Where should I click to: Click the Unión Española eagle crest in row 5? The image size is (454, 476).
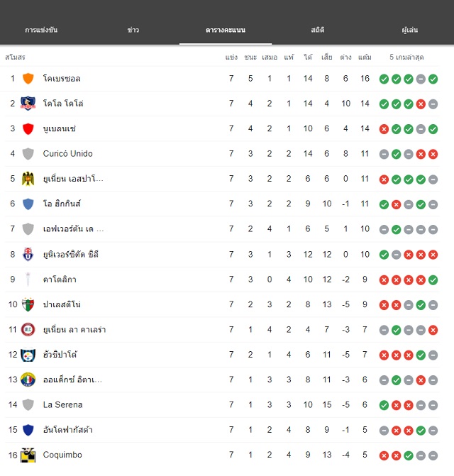click(x=28, y=179)
